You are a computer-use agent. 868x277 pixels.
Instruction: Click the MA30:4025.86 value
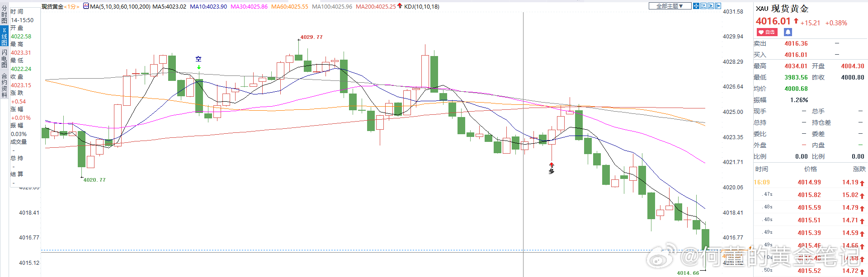[249, 6]
